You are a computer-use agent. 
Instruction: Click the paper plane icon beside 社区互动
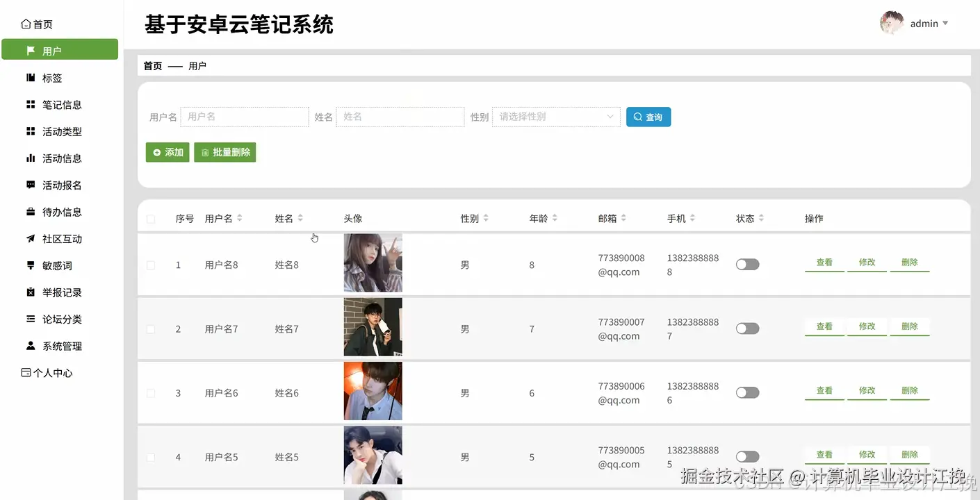(31, 239)
